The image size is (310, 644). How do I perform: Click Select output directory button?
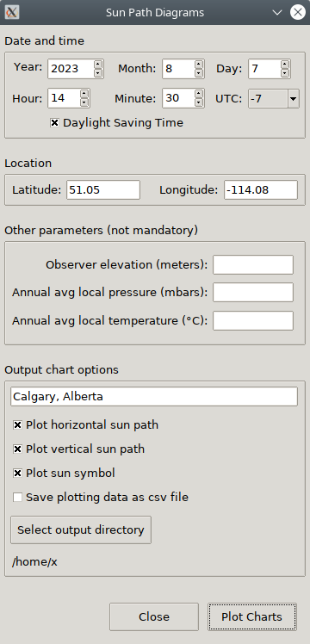tap(81, 529)
